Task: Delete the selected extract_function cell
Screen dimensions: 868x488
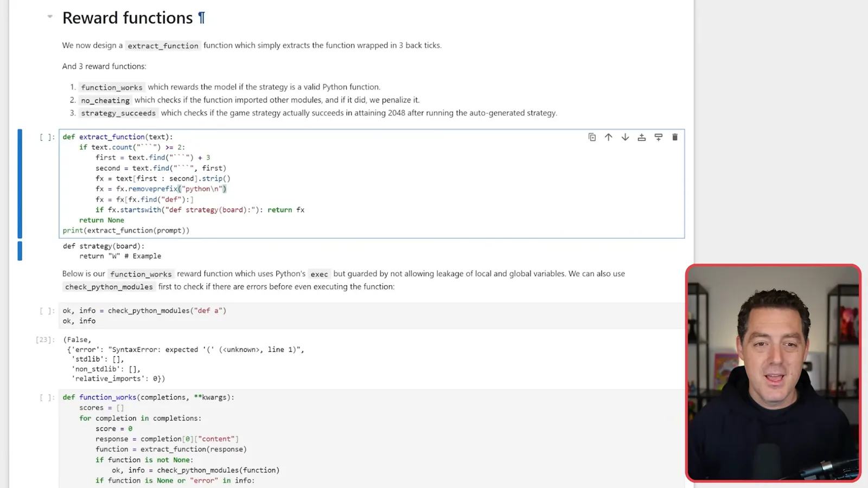Action: [675, 137]
